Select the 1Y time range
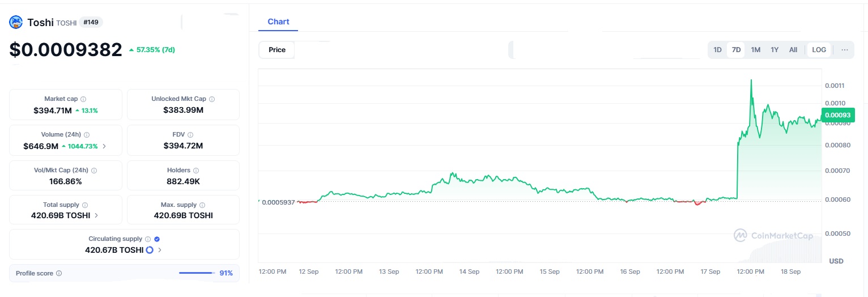This screenshot has height=297, width=868. coord(775,50)
